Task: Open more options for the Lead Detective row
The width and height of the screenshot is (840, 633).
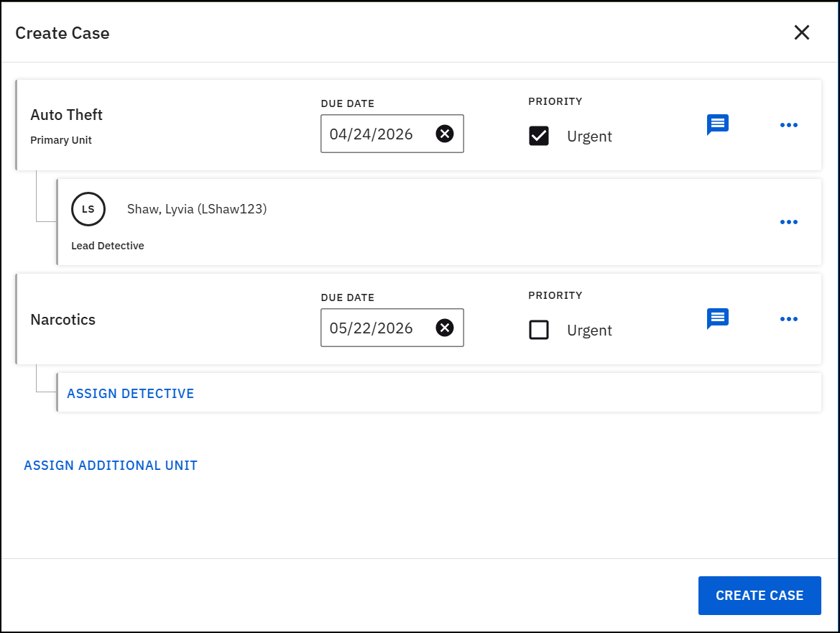Action: (x=788, y=222)
